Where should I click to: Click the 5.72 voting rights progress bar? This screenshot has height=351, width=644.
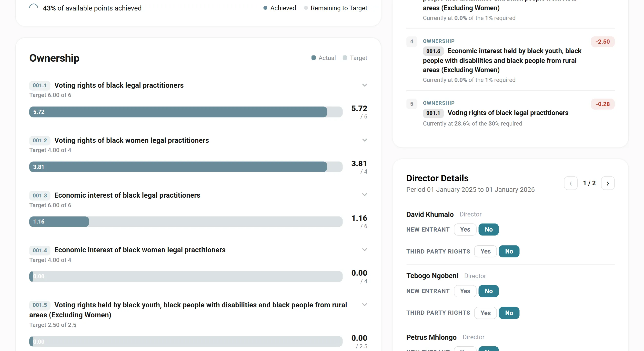click(x=186, y=112)
